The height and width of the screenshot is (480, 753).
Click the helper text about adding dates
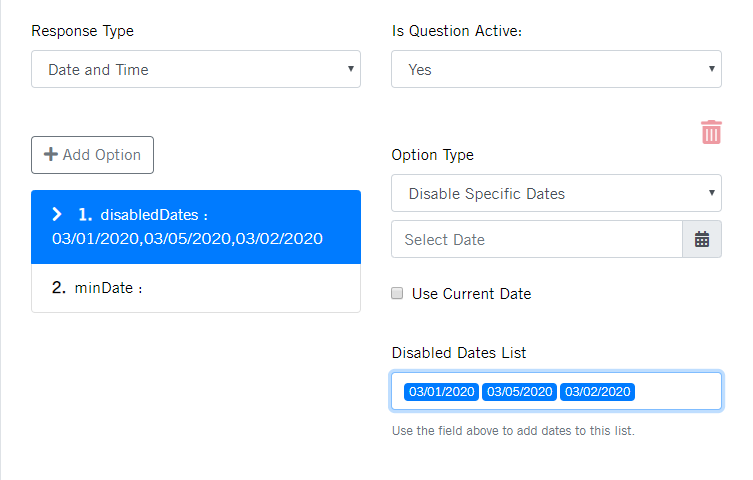coord(513,431)
